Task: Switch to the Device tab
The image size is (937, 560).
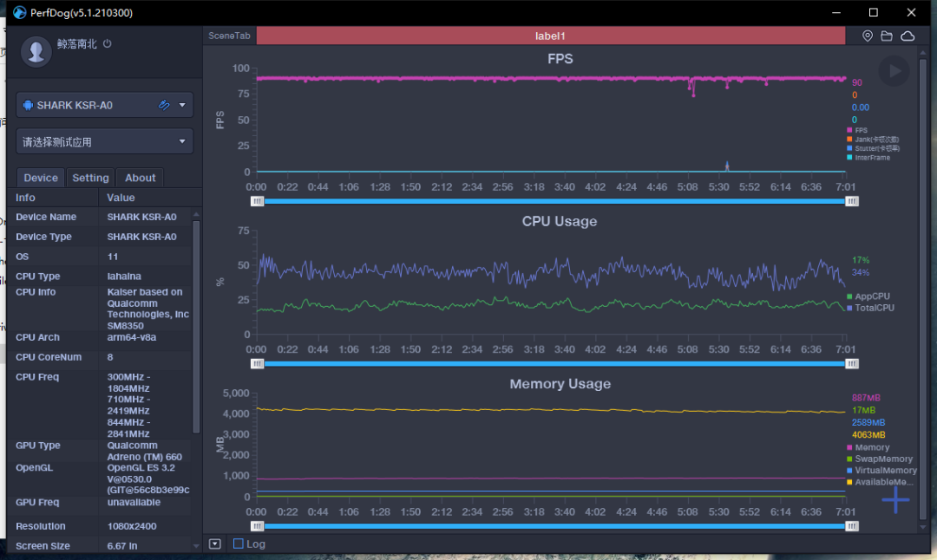Action: click(41, 178)
